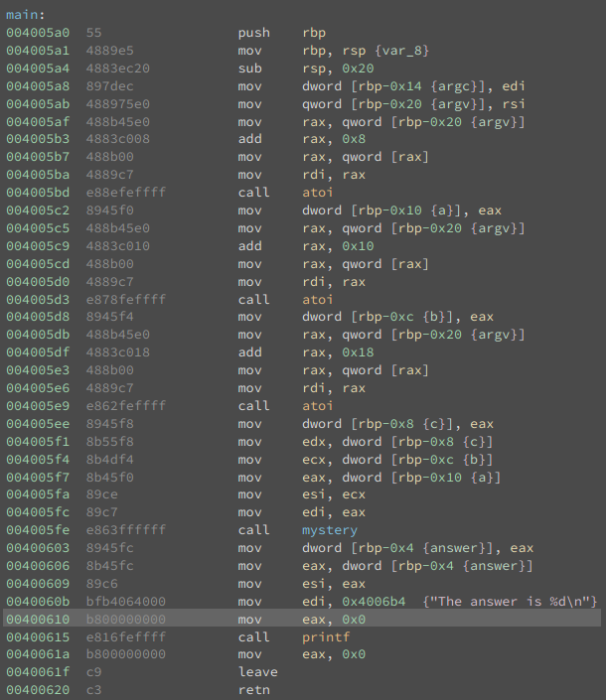The image size is (606, 700).
Task: Click address 004005ba
Action: click(38, 175)
